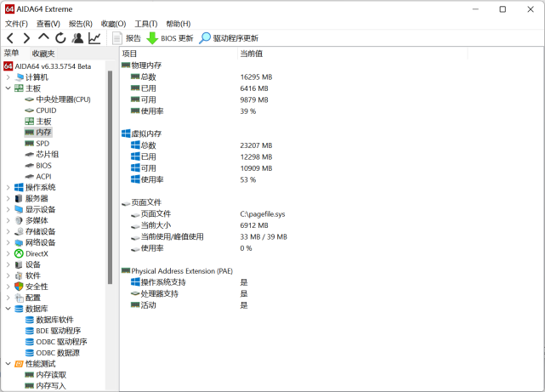The width and height of the screenshot is (545, 392).
Task: Select CPUID in the tree
Action: pos(46,111)
